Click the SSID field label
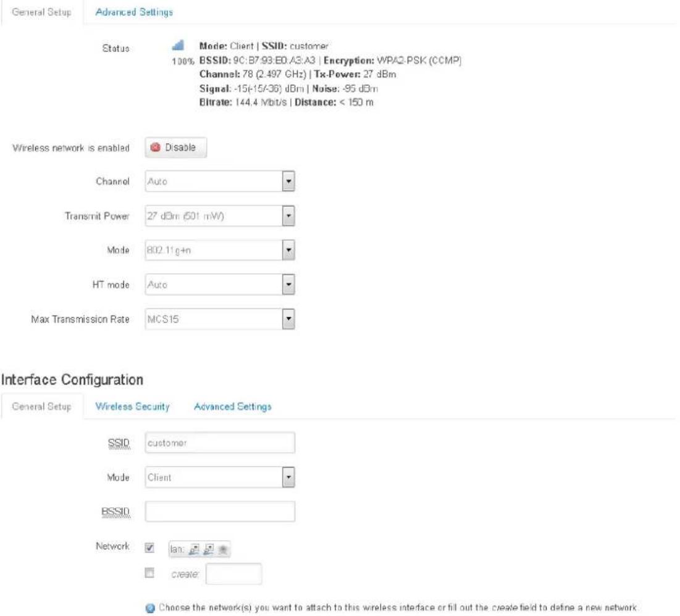 [x=119, y=443]
